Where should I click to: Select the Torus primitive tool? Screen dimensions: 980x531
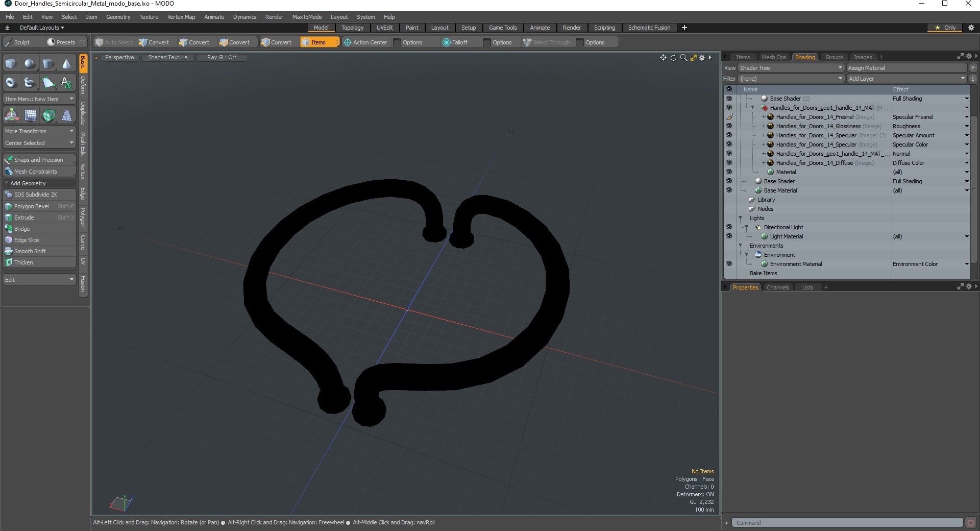coord(11,82)
